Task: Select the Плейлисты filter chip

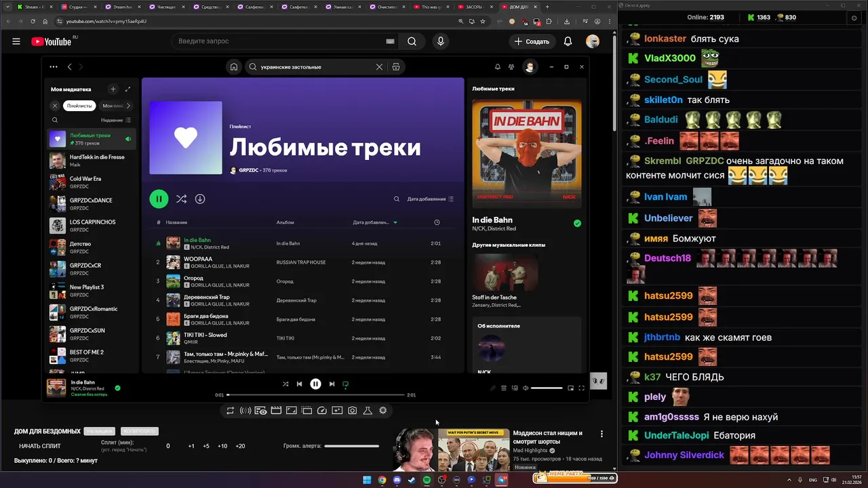Action: (x=79, y=106)
